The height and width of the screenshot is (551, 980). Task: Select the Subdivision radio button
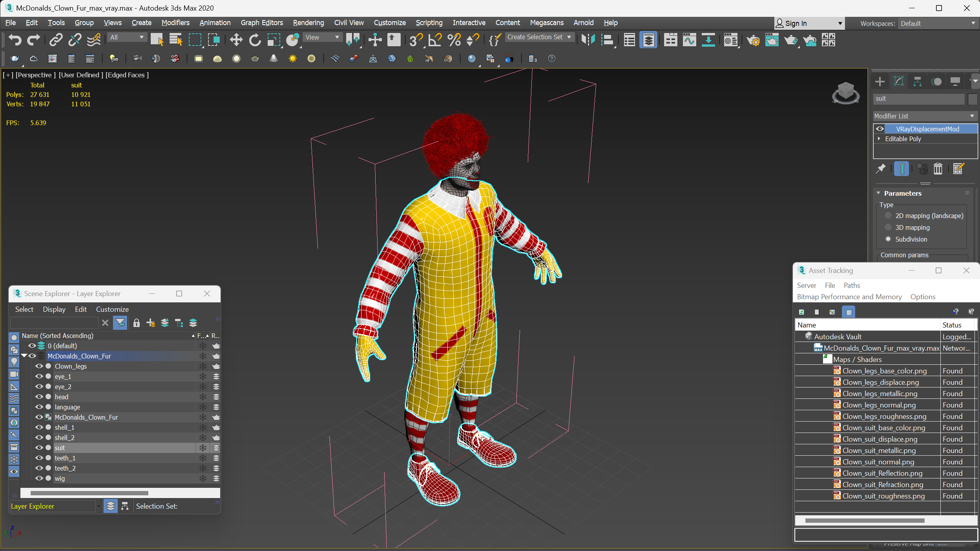[x=888, y=239]
